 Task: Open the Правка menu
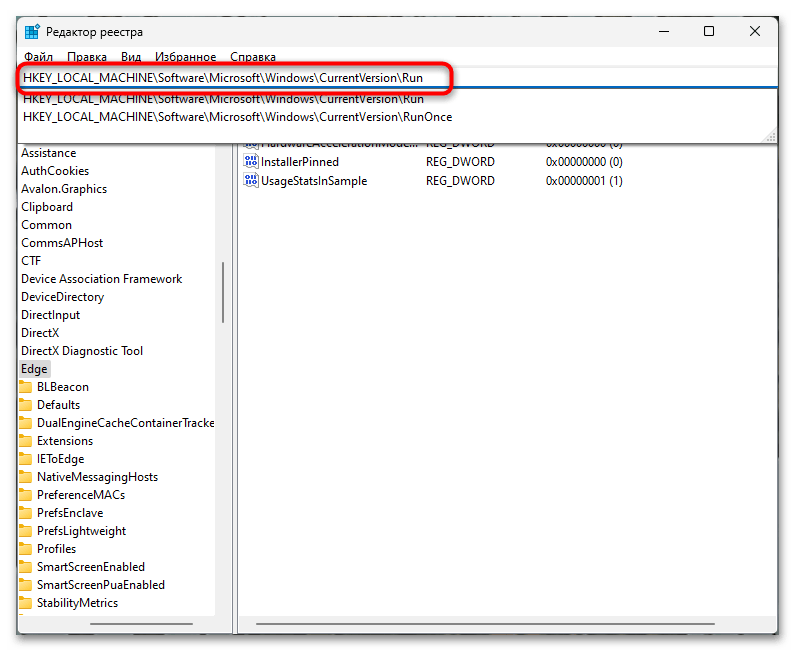(x=87, y=57)
